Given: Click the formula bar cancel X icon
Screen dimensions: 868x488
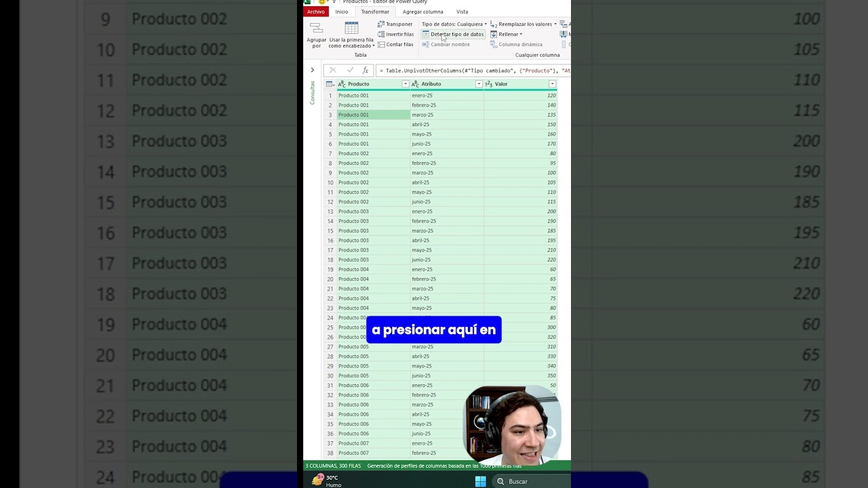Looking at the screenshot, I should click(332, 70).
